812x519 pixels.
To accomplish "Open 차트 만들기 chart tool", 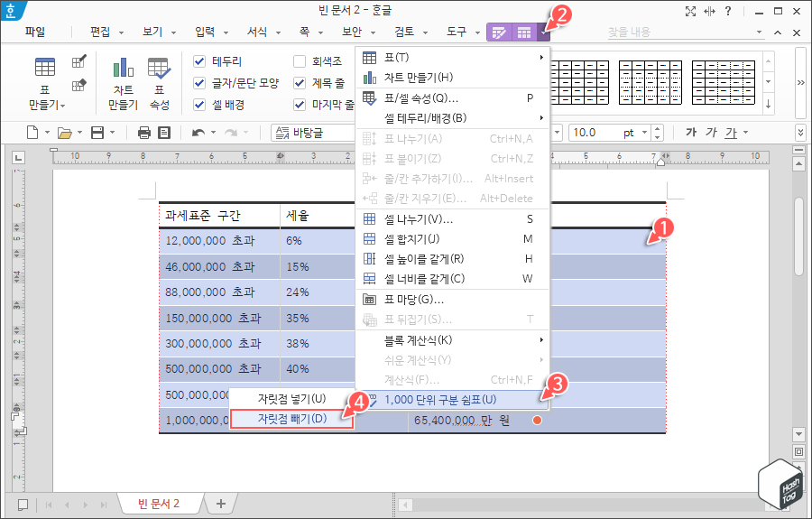I will [124, 83].
